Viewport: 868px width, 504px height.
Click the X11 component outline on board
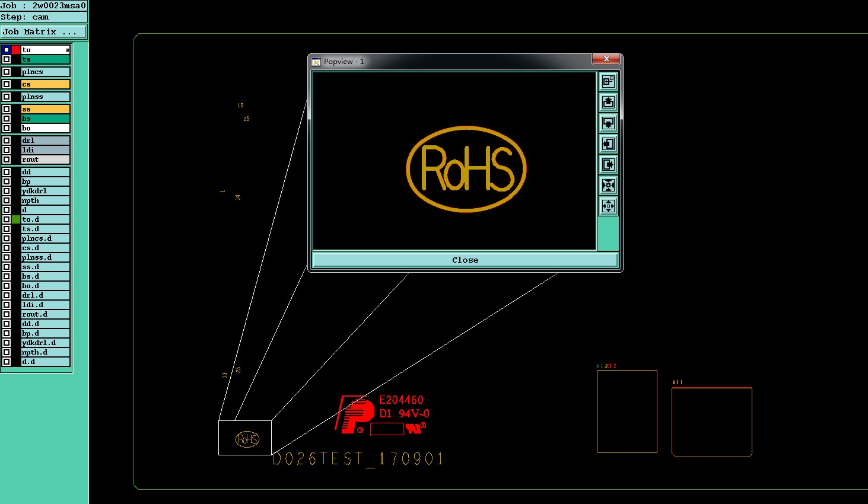[x=712, y=422]
